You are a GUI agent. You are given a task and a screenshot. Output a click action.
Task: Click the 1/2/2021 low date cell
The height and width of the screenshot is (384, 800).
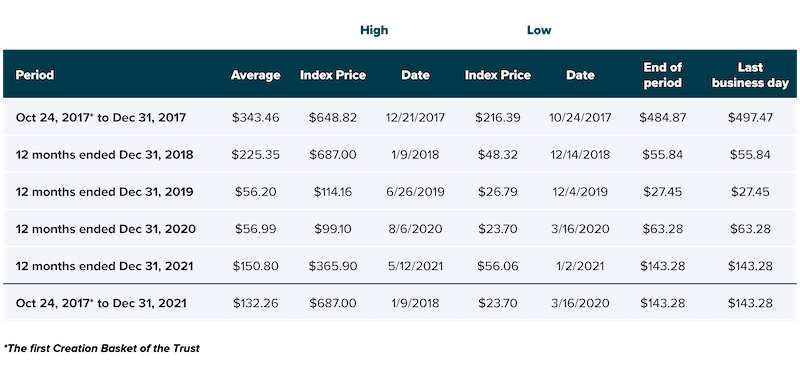580,266
